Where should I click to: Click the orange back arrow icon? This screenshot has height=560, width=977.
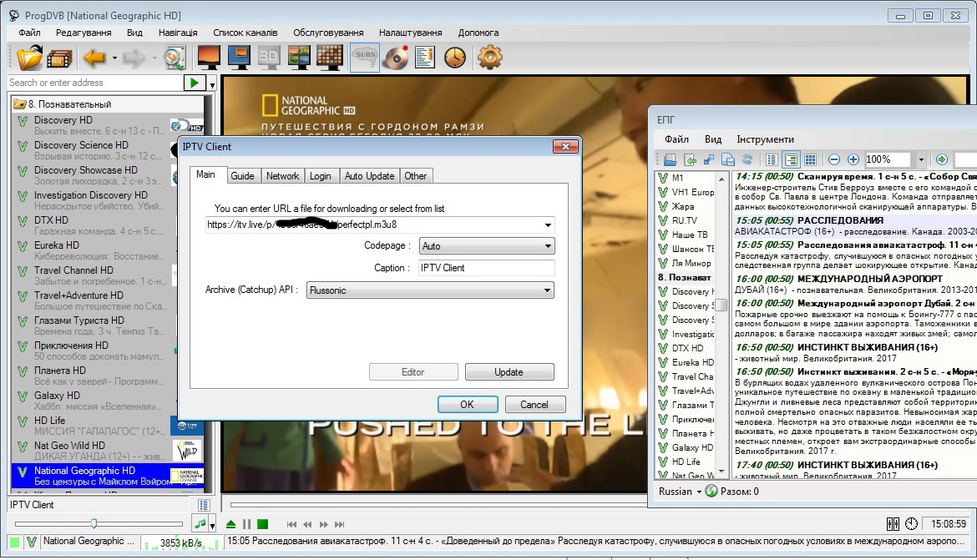point(94,58)
